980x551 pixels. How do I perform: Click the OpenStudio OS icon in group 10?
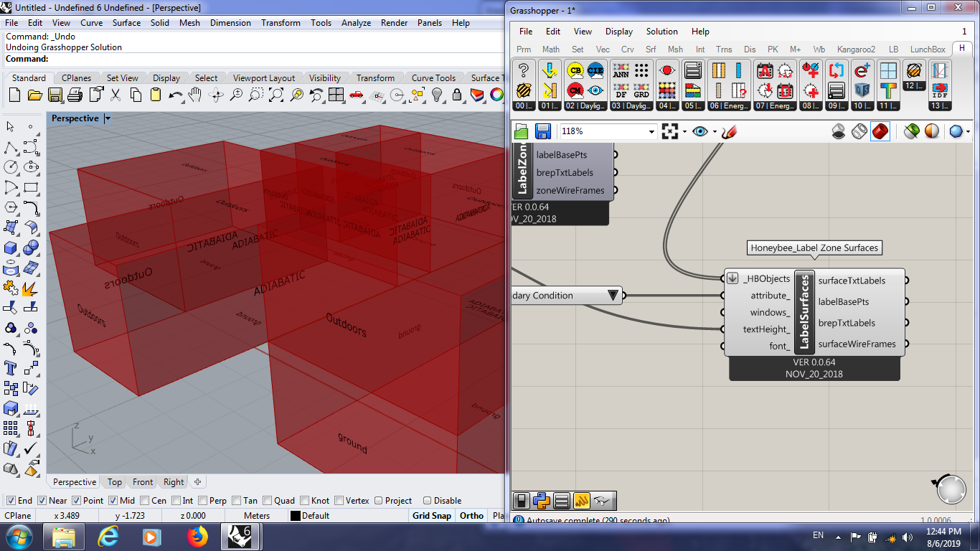862,90
